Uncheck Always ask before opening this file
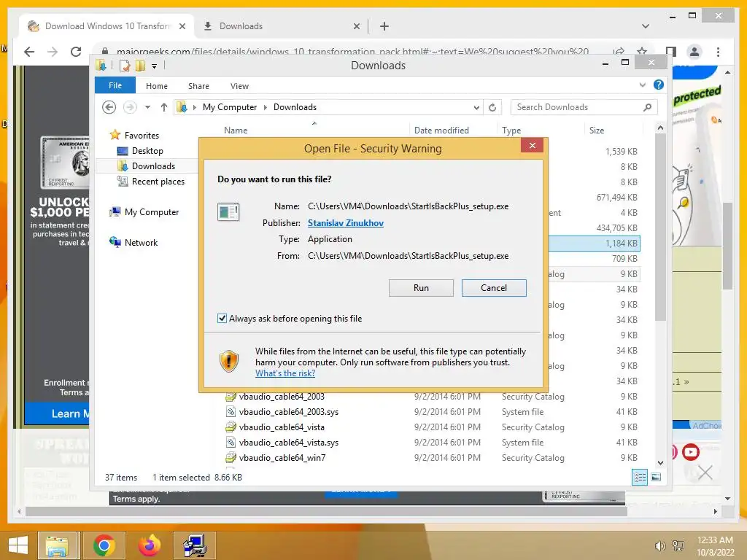Screen dimensions: 747x560 pos(222,318)
